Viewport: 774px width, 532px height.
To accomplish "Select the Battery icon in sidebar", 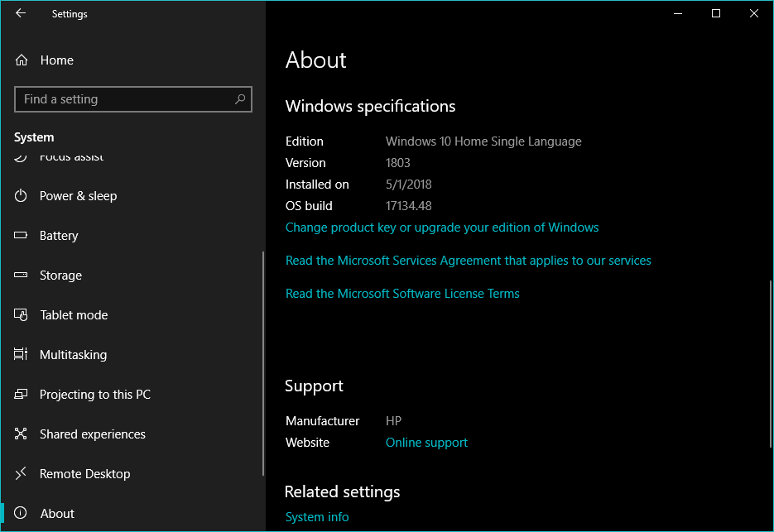I will coord(22,236).
